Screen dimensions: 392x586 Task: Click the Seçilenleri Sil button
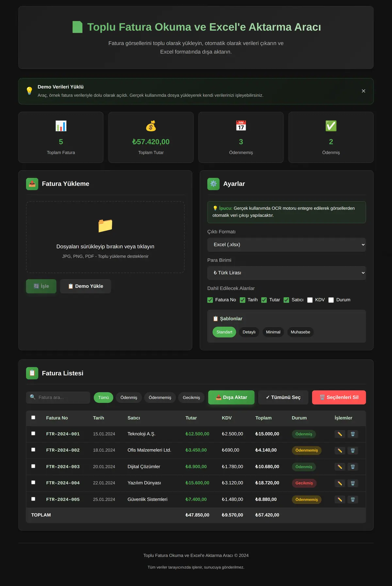point(339,398)
